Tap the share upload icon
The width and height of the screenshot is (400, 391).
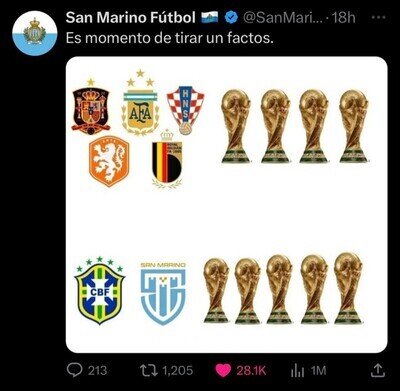(x=378, y=370)
